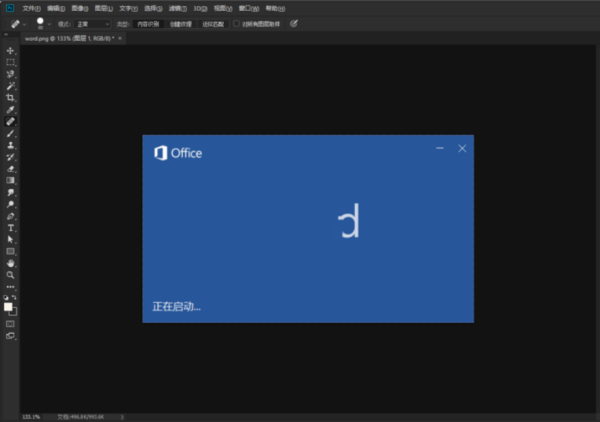Toggle pressure for size icon in options bar
The height and width of the screenshot is (422, 600).
pos(293,24)
